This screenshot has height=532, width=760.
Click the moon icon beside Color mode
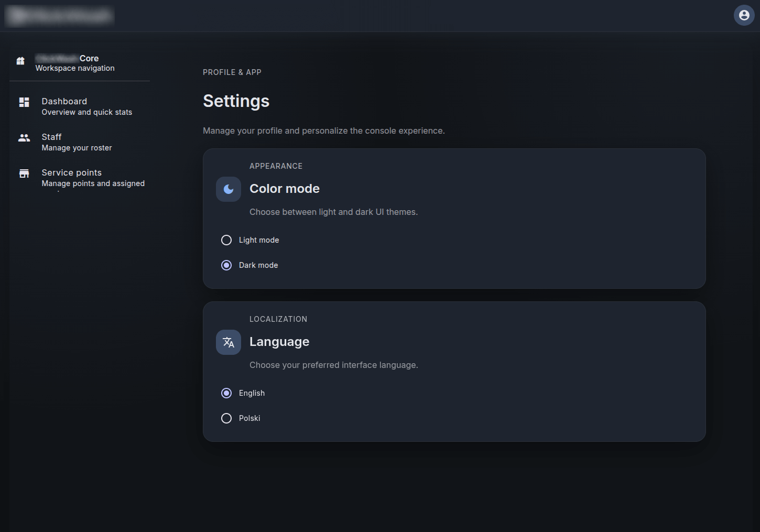click(x=229, y=189)
